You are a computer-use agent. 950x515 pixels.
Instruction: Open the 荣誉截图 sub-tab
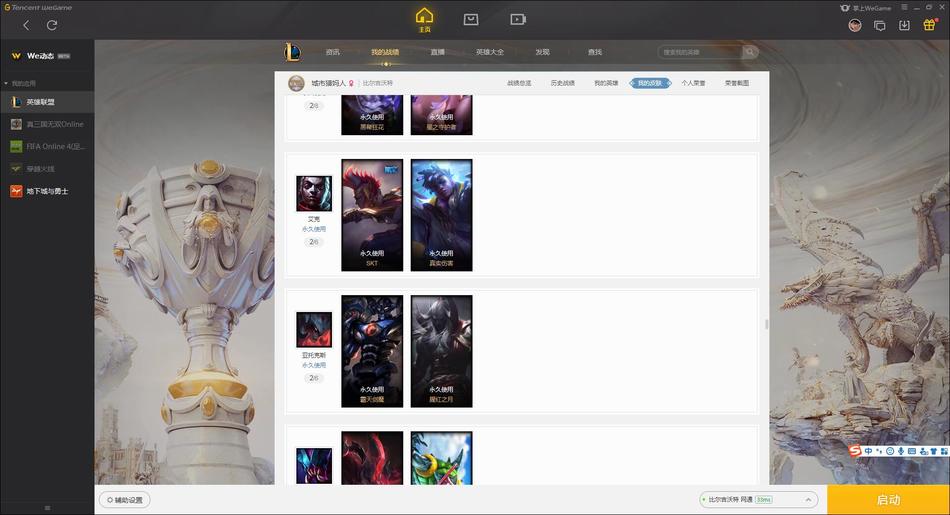[737, 83]
